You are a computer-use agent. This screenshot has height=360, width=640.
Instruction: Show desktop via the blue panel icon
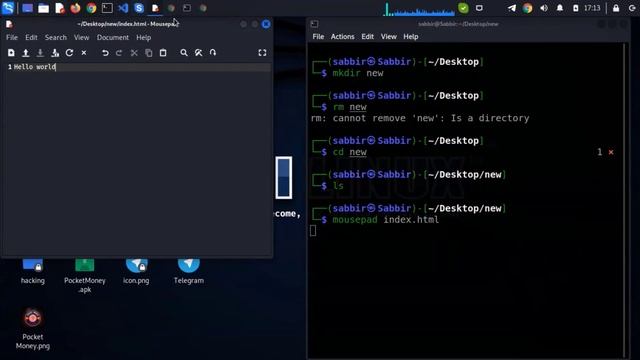27,8
